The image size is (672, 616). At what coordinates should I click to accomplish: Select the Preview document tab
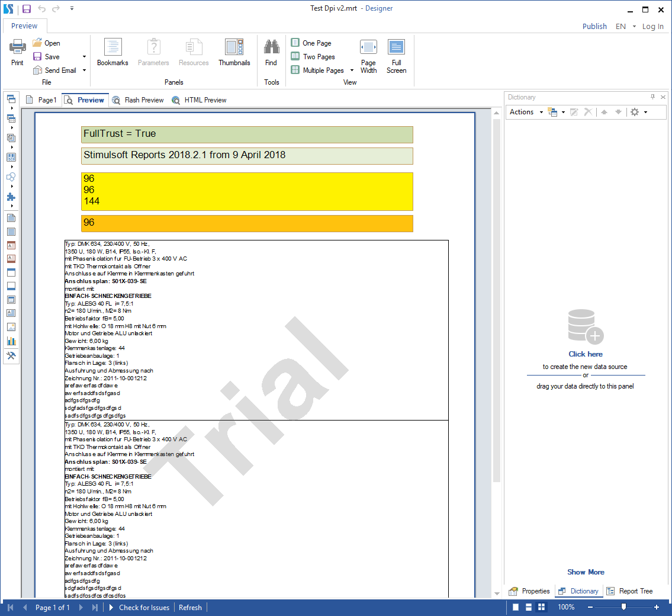[85, 100]
